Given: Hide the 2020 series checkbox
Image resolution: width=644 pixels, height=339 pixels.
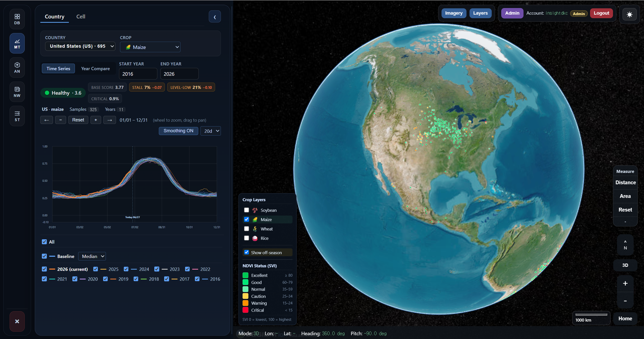Looking at the screenshot, I should pyautogui.click(x=75, y=279).
